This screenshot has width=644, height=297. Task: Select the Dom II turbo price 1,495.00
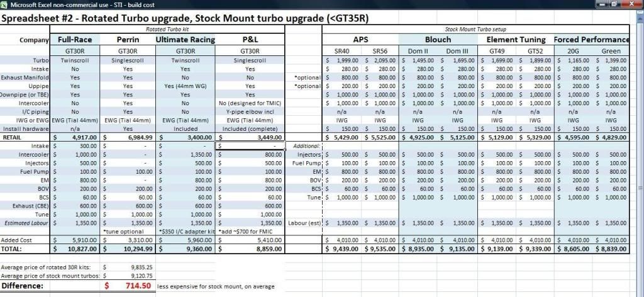[418, 60]
